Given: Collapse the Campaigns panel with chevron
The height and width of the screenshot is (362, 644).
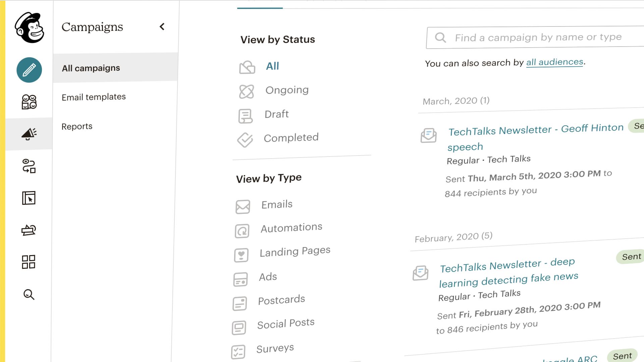Looking at the screenshot, I should click(162, 26).
